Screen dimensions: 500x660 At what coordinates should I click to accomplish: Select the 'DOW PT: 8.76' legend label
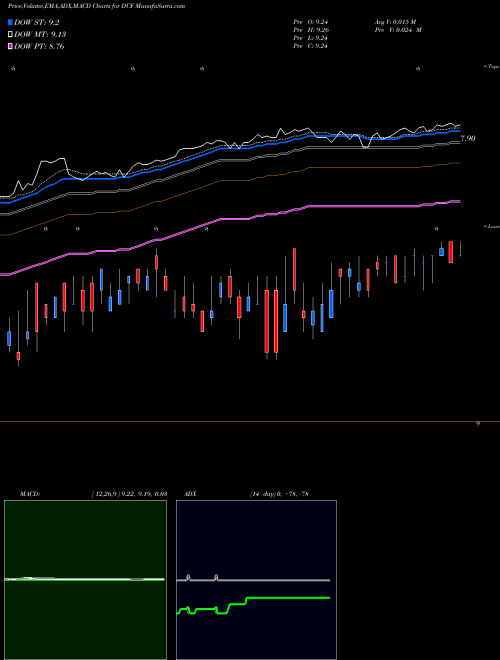(x=39, y=46)
